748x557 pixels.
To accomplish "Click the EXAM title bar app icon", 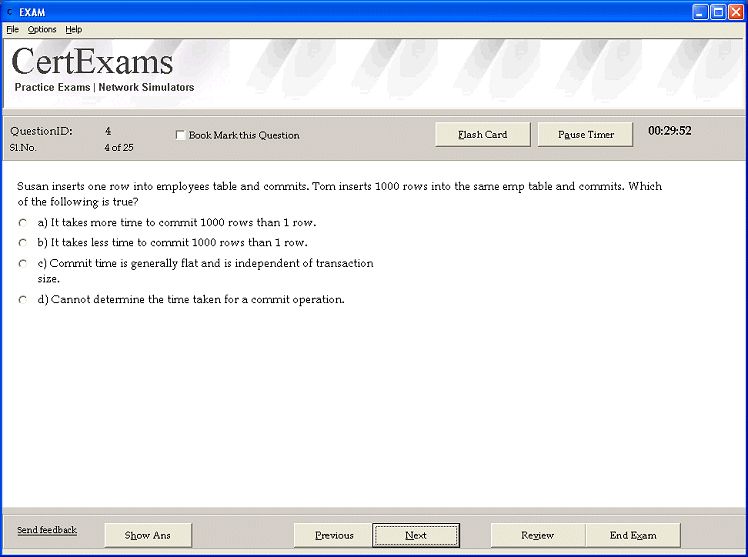I will tap(10, 11).
